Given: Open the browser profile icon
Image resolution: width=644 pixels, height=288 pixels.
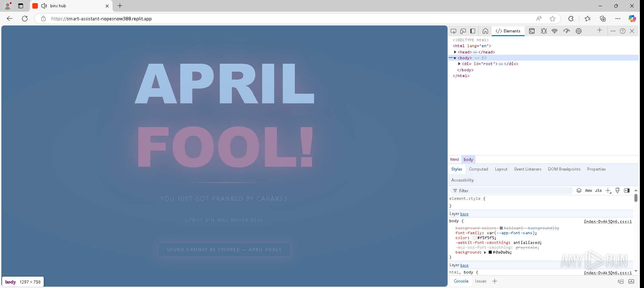Looking at the screenshot, I should [x=8, y=6].
